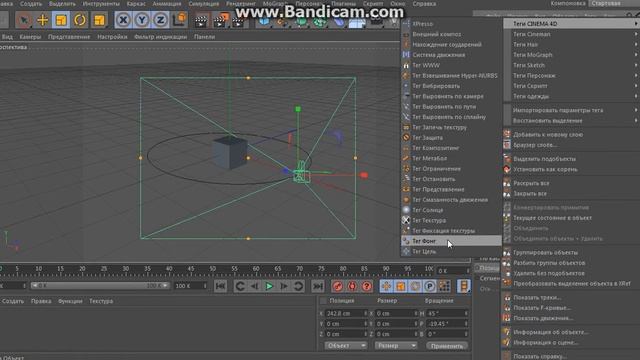Click the render view clapperboard icon
The image size is (640, 360).
pos(201,20)
